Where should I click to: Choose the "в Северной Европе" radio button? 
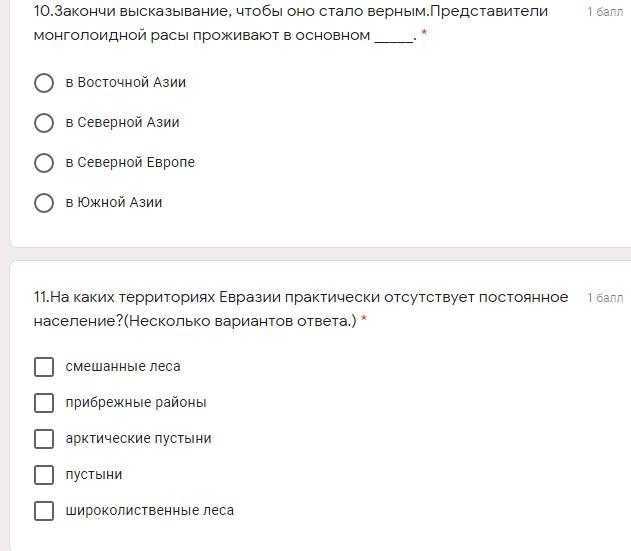click(x=44, y=163)
